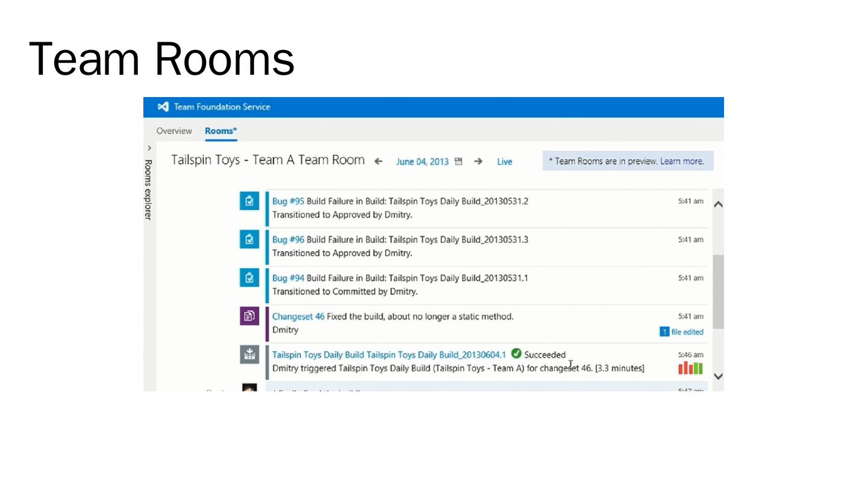Click 'Dmitry triggered Tailspin Toys Daily Build' description
868x489 pixels.
point(458,368)
